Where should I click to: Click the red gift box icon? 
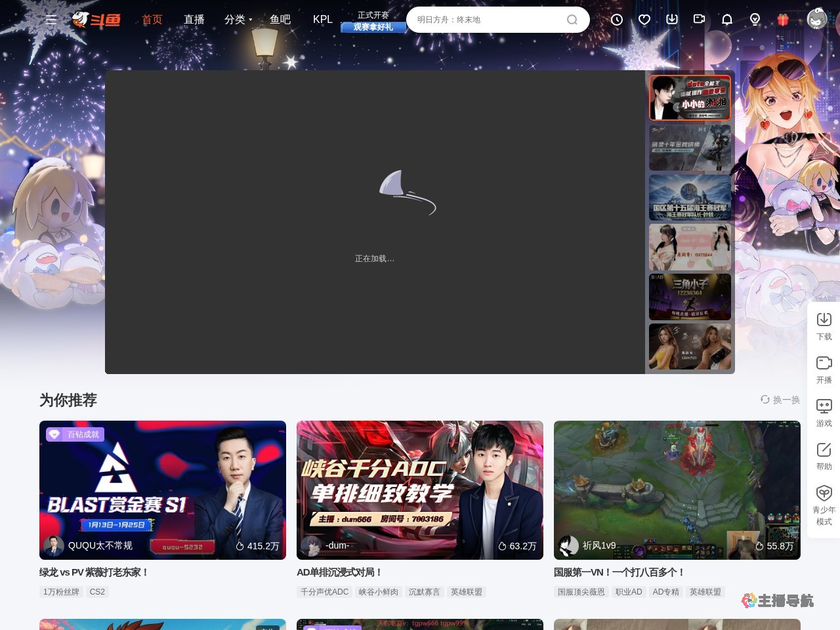point(783,20)
